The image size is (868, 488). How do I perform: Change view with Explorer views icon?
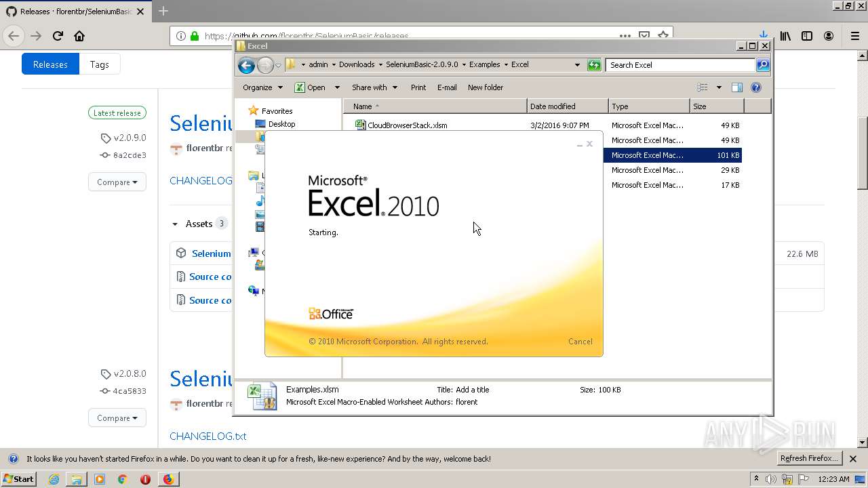(x=703, y=87)
